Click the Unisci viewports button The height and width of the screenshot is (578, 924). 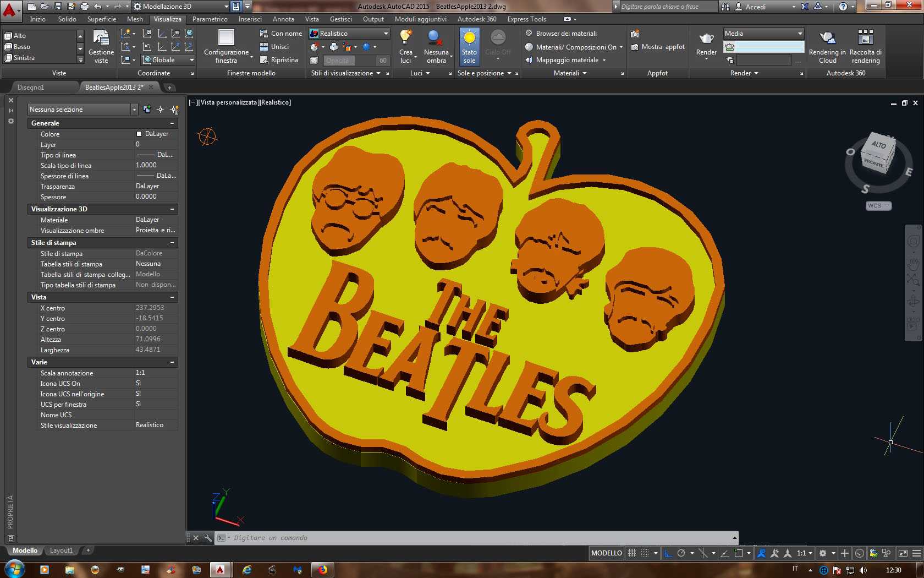click(x=274, y=47)
